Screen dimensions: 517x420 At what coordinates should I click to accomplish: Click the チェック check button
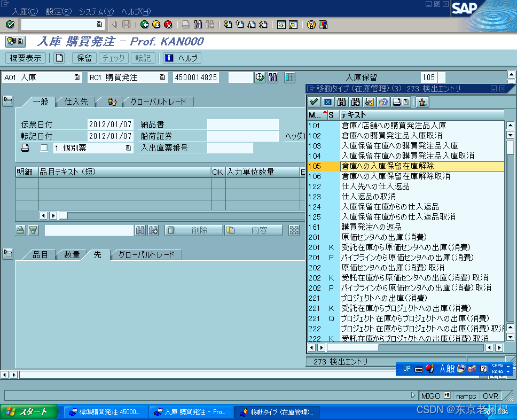[113, 58]
